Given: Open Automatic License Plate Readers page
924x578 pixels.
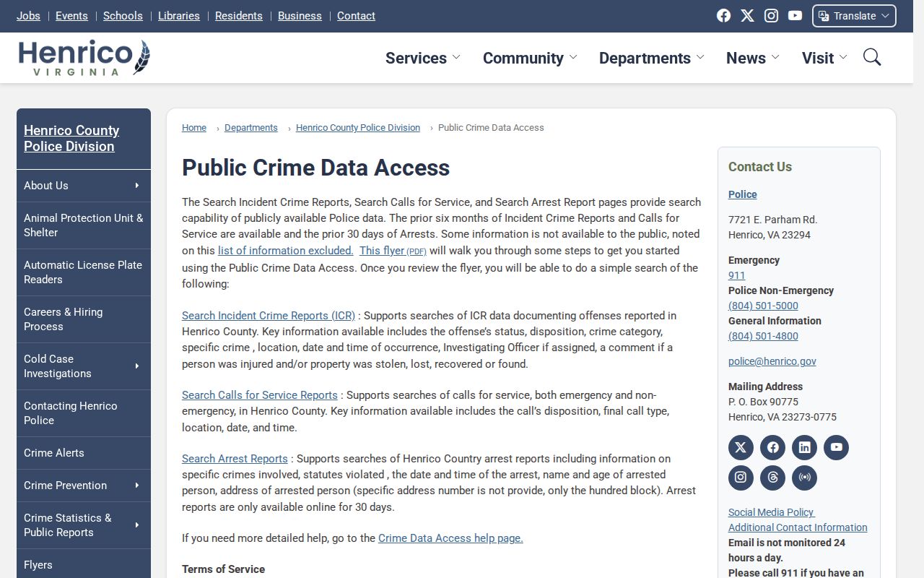Looking at the screenshot, I should (84, 272).
